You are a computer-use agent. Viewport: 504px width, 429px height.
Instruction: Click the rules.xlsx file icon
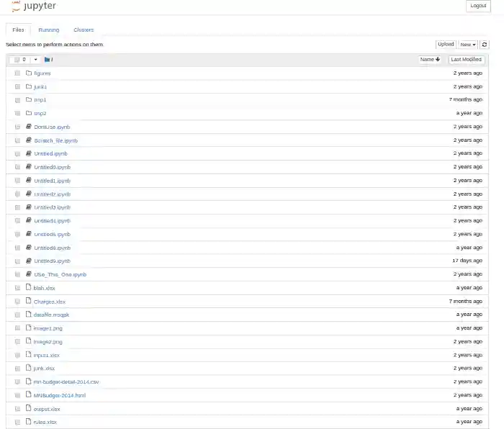28,422
